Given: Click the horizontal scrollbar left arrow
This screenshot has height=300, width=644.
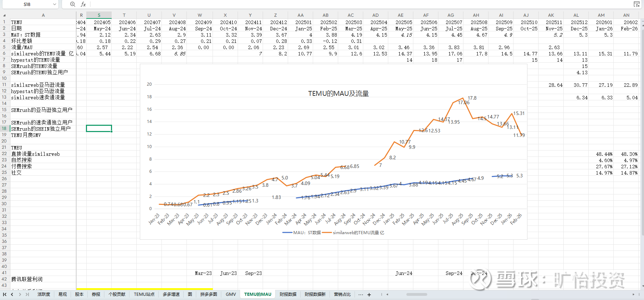Looking at the screenshot, I should 387,294.
